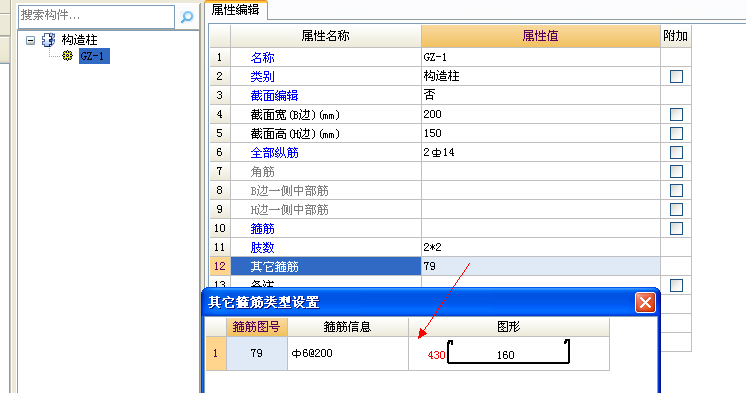This screenshot has height=393, width=746.
Task: Toggle the 附加 checkbox for B边一侧中部筋 row
Action: click(676, 190)
